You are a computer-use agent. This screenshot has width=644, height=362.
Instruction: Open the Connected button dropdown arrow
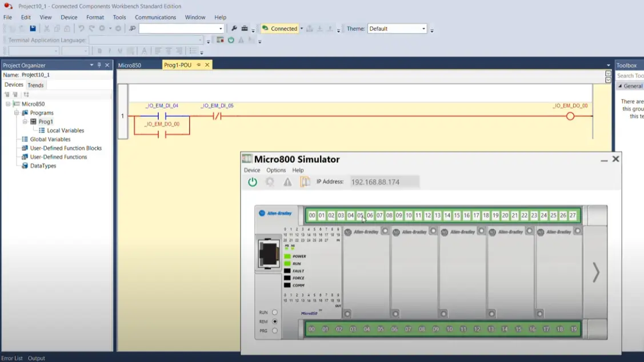pyautogui.click(x=302, y=29)
